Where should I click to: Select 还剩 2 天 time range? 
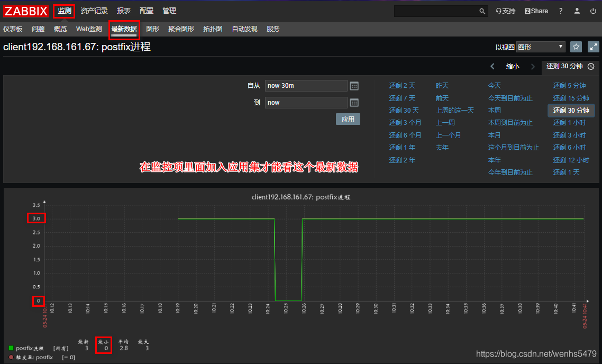402,86
